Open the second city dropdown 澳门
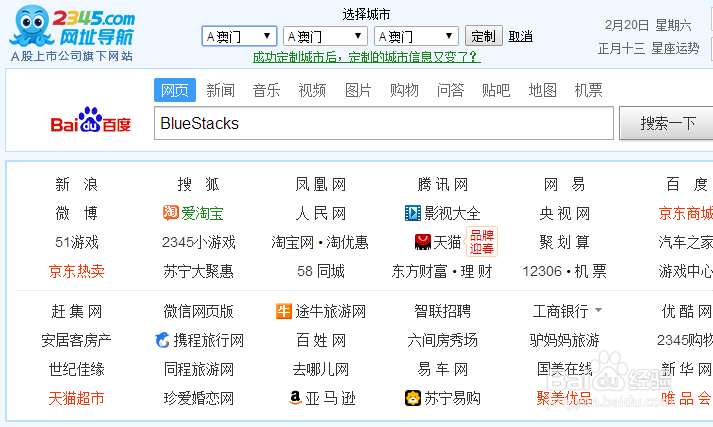Image resolution: width=713 pixels, height=427 pixels. 325,36
